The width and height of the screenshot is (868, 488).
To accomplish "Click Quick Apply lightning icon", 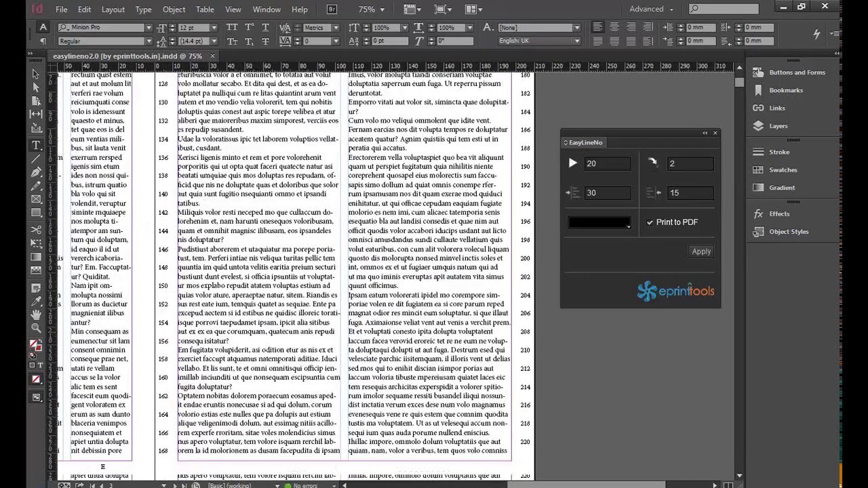I will pos(817,34).
